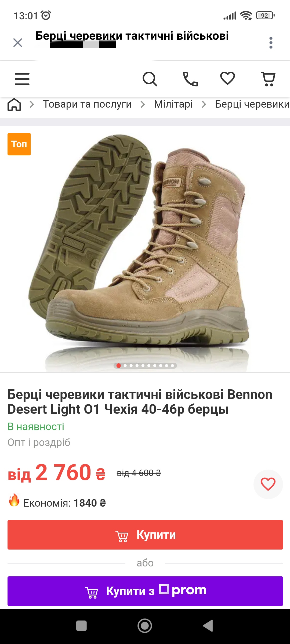Open 'Мілітарі' breadcrumb category
290x644 pixels.
click(x=173, y=104)
